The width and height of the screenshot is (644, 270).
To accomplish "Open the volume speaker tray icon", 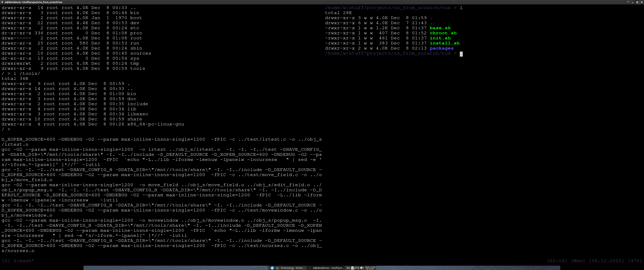I will pos(362,268).
